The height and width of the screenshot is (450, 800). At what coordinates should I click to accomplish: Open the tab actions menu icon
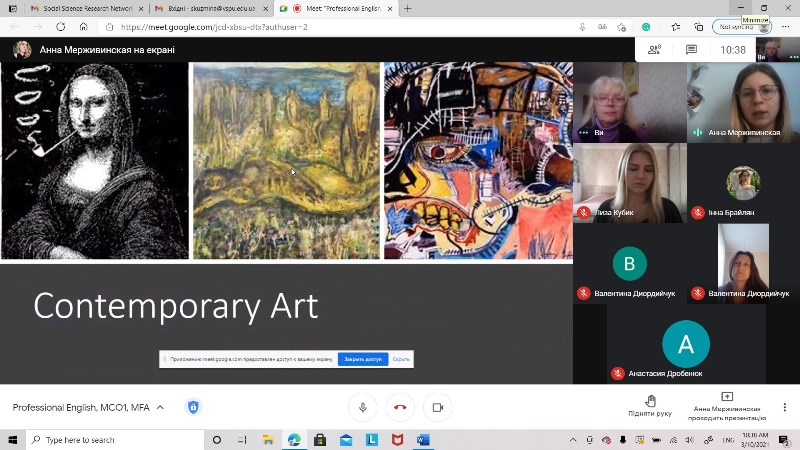pos(13,9)
